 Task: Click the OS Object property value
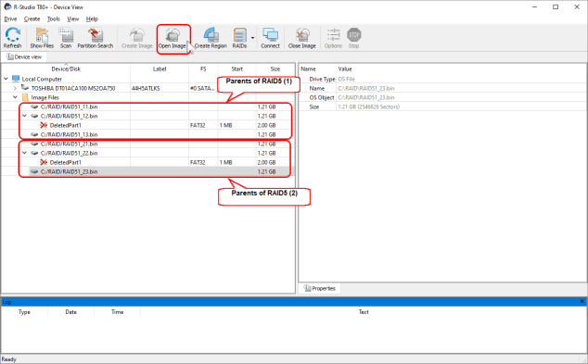pos(366,97)
